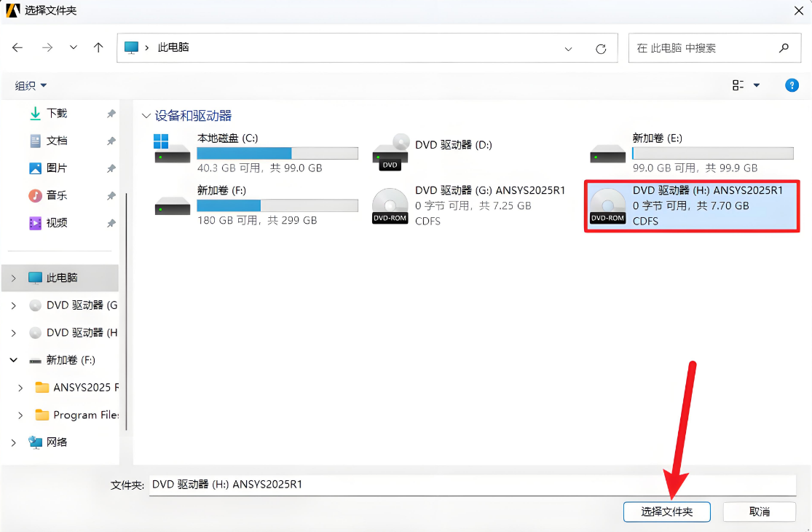Viewport: 812px width, 532px height.
Task: Click pin icon next to 文档
Action: click(x=111, y=141)
